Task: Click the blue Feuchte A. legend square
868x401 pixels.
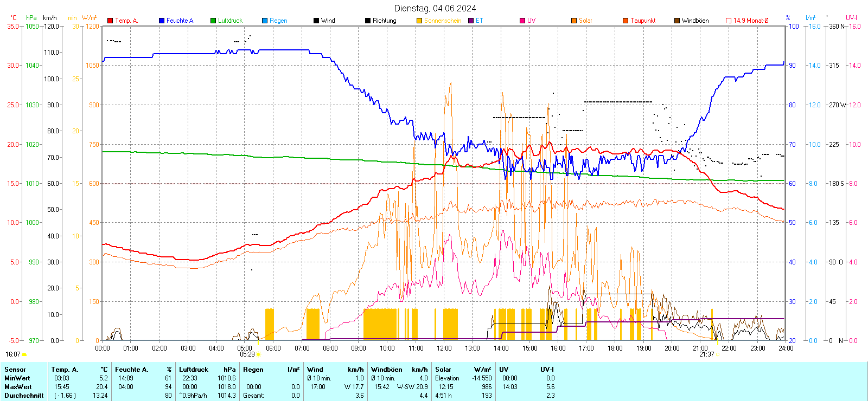Action: 162,21
